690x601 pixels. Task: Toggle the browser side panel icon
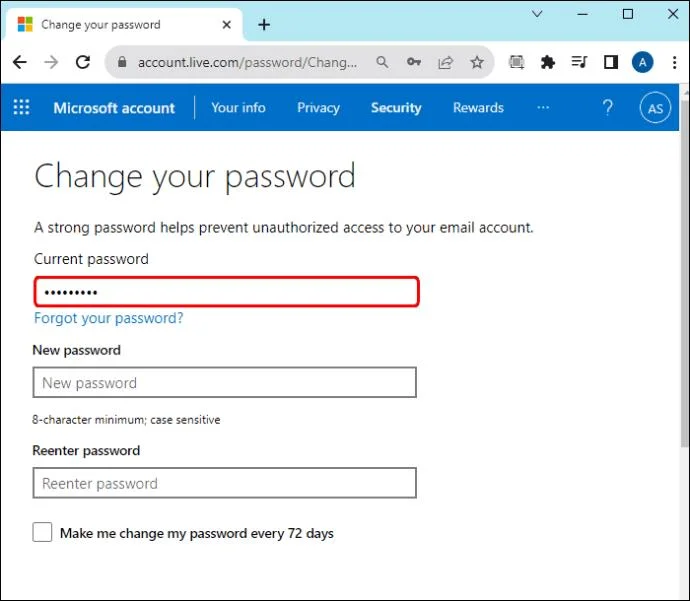[611, 62]
